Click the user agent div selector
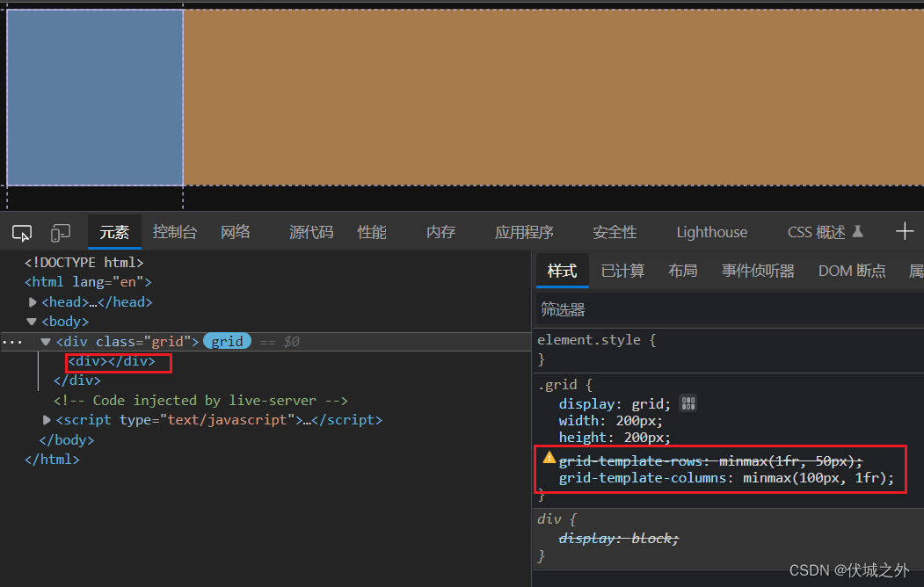The height and width of the screenshot is (587, 924). (x=549, y=519)
